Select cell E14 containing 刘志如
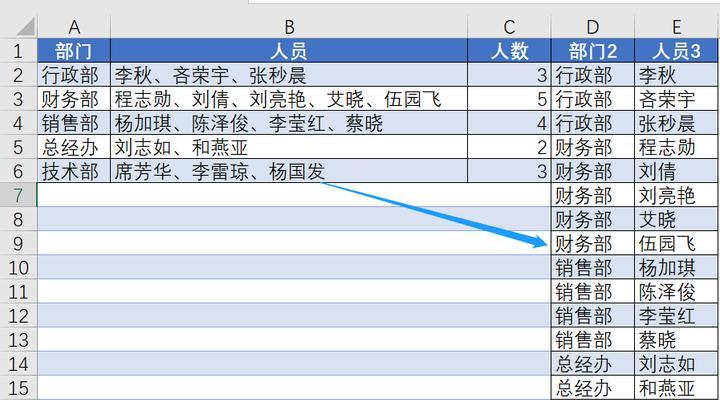This screenshot has height=400, width=720. click(677, 364)
